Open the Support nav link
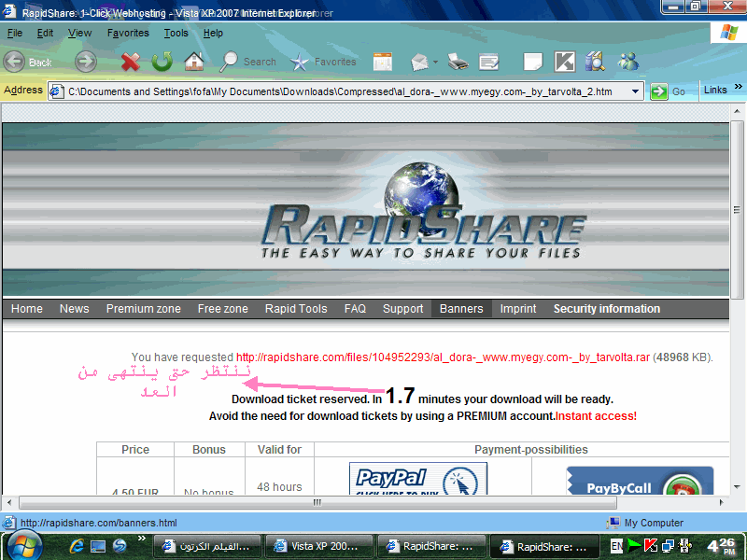Image resolution: width=747 pixels, height=560 pixels. [x=403, y=309]
